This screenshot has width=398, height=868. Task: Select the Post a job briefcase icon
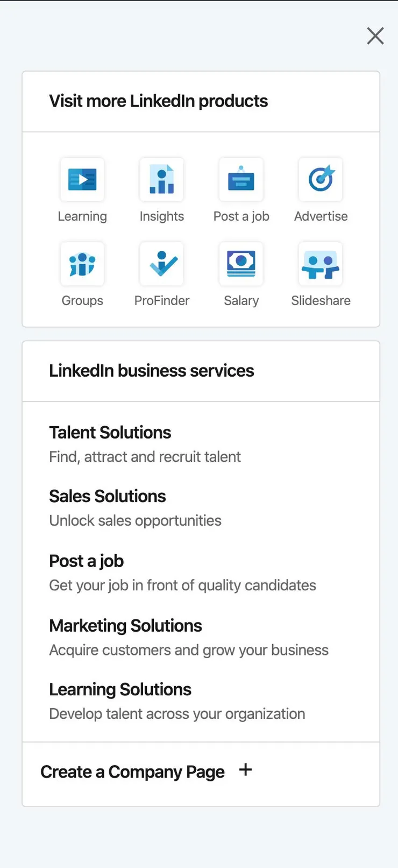(241, 180)
